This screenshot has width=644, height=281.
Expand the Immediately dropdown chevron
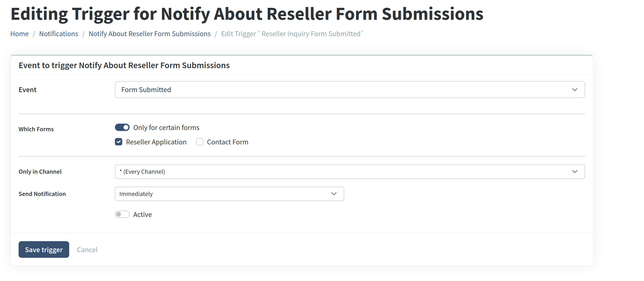[x=334, y=194]
